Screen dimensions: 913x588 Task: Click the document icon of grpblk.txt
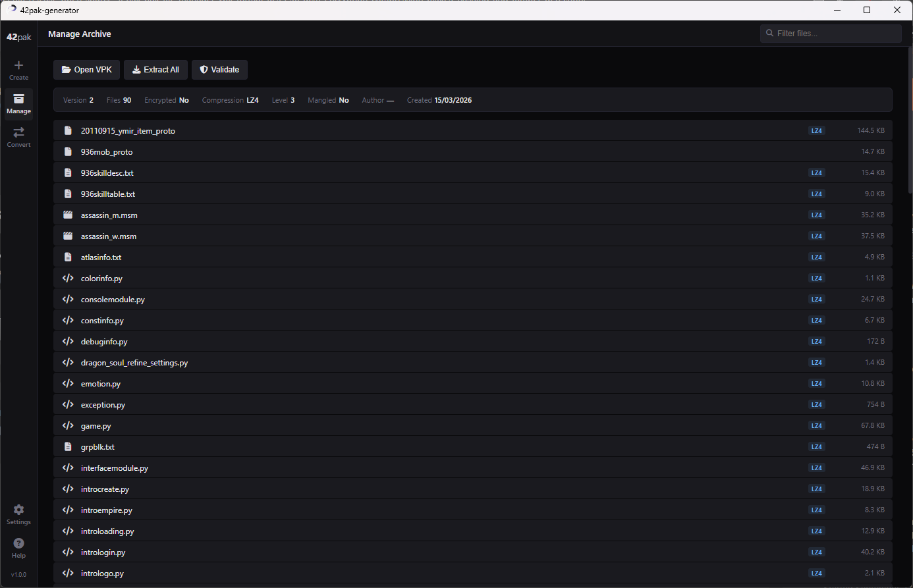point(68,446)
